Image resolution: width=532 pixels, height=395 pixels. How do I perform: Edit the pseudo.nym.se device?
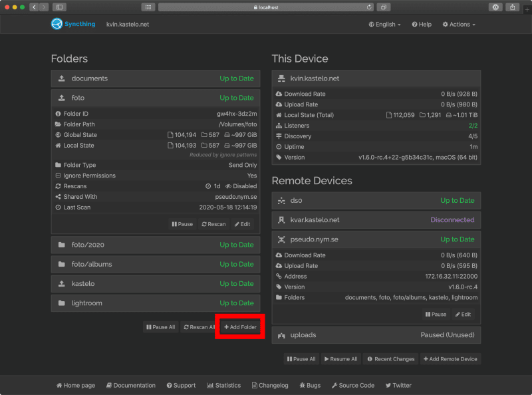[463, 315]
